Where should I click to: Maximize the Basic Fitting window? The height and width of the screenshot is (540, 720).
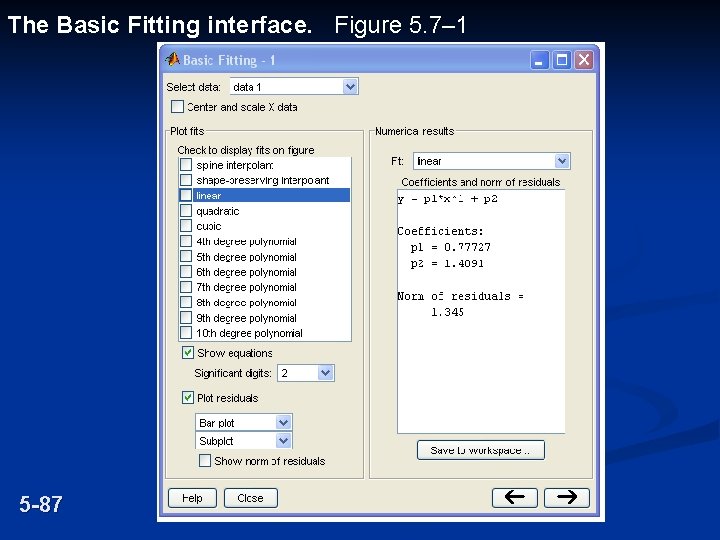562,60
